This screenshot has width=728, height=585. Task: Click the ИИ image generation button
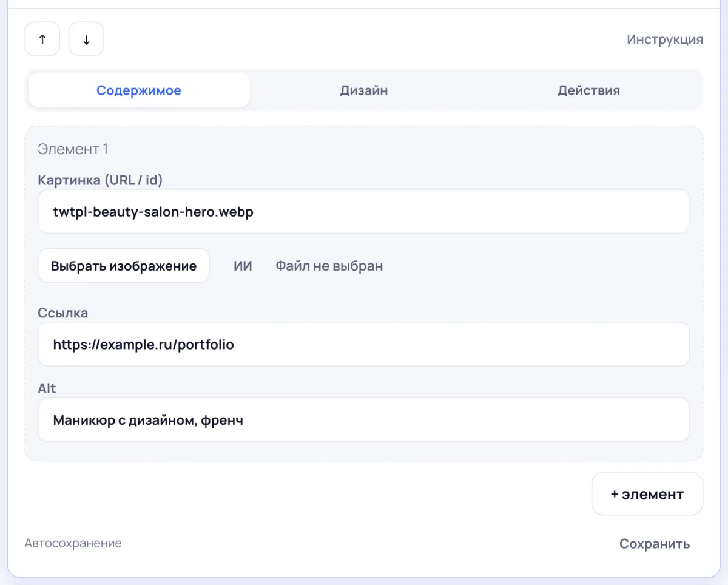click(243, 266)
